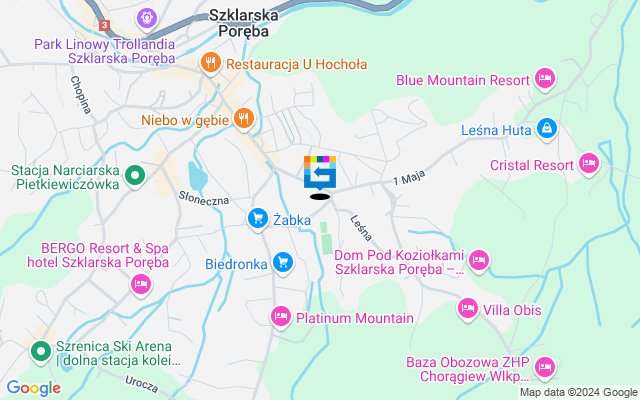This screenshot has height=400, width=640.
Task: Select the Blue Mountain Resort hotel pin
Action: (x=545, y=79)
